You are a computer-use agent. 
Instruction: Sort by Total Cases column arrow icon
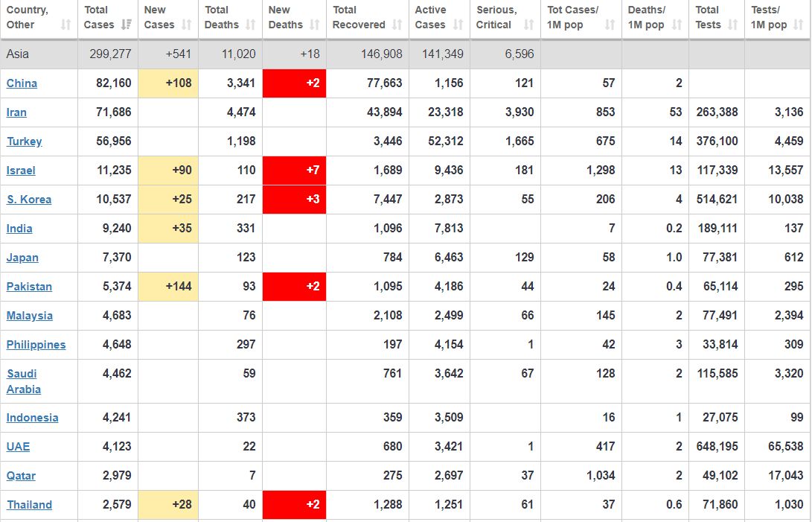[x=126, y=25]
